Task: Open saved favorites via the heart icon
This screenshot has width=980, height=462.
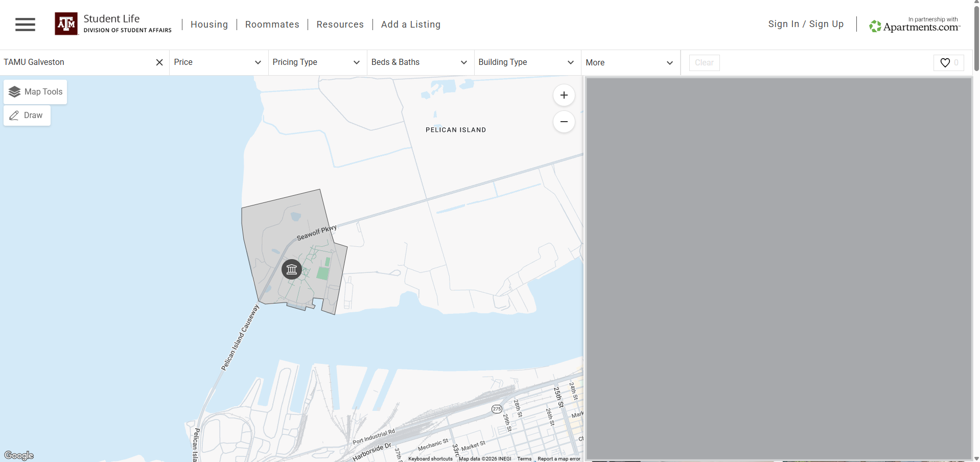Action: click(x=948, y=62)
